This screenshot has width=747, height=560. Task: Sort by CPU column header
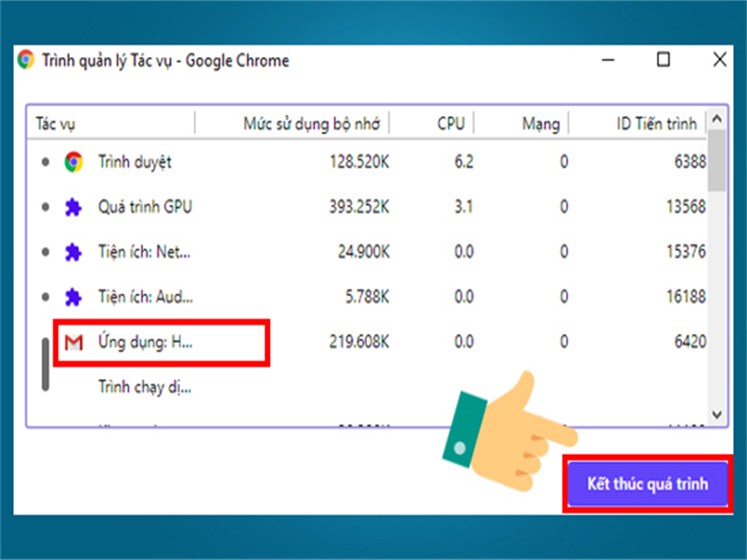[451, 124]
